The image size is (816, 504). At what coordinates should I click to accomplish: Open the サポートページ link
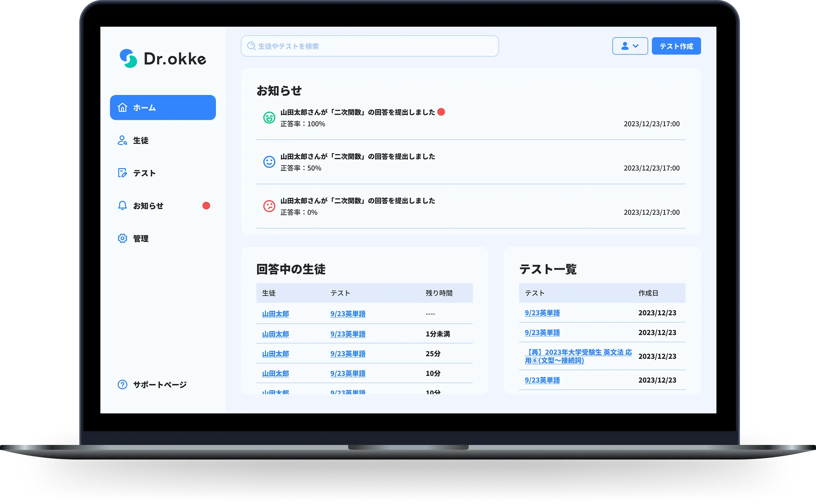coord(159,385)
